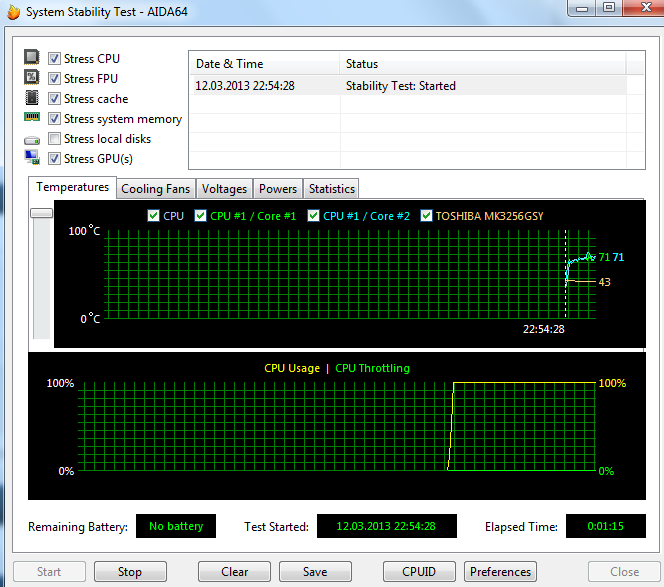Toggle the Stress GPU(s) checkbox
The height and width of the screenshot is (587, 664).
54,159
